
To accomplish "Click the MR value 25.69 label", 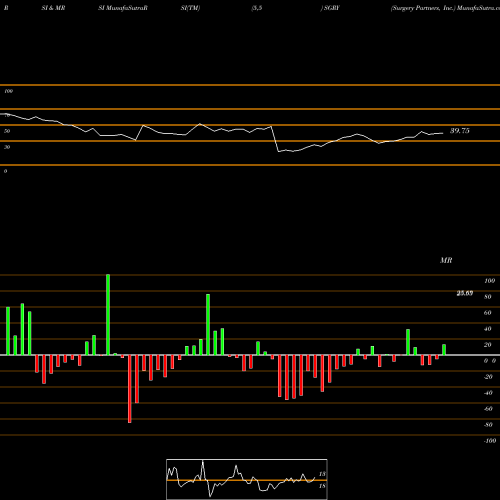I will click(x=465, y=293).
